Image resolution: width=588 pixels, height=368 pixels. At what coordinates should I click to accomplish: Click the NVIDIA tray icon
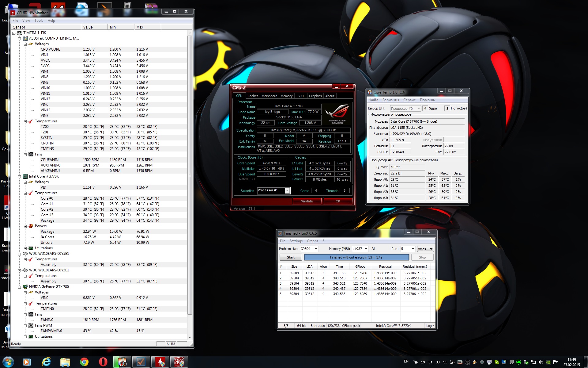[548, 362]
